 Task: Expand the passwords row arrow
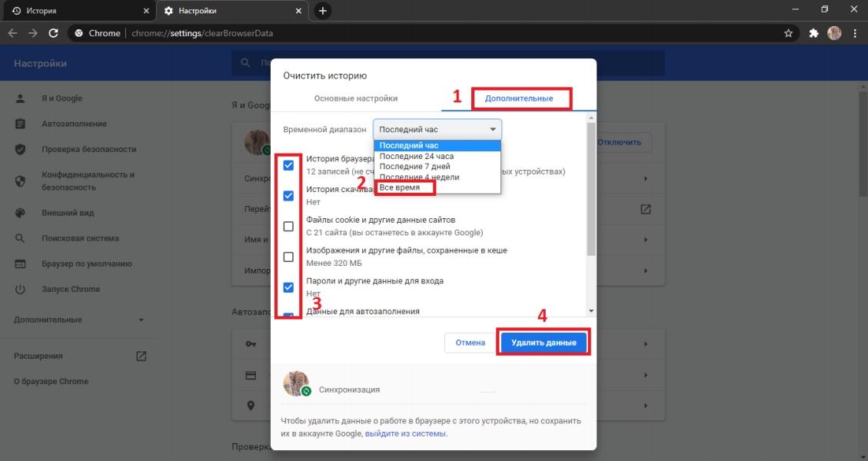click(646, 344)
